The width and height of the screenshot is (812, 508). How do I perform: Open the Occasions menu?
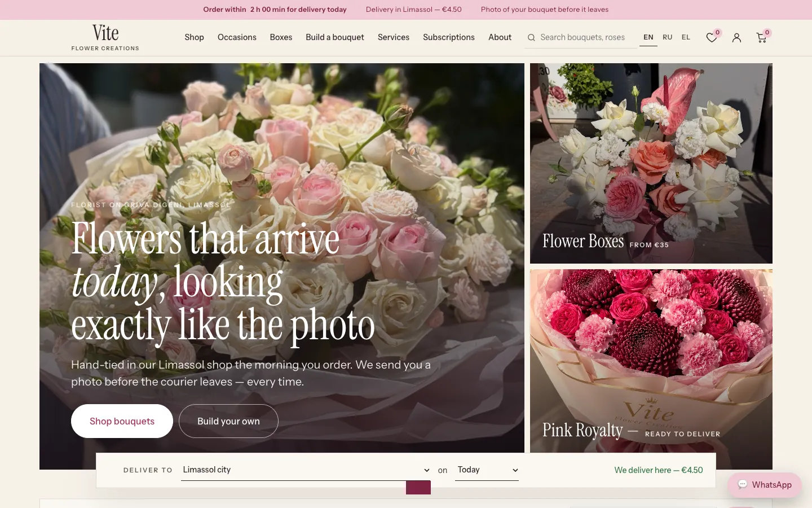[x=237, y=37]
